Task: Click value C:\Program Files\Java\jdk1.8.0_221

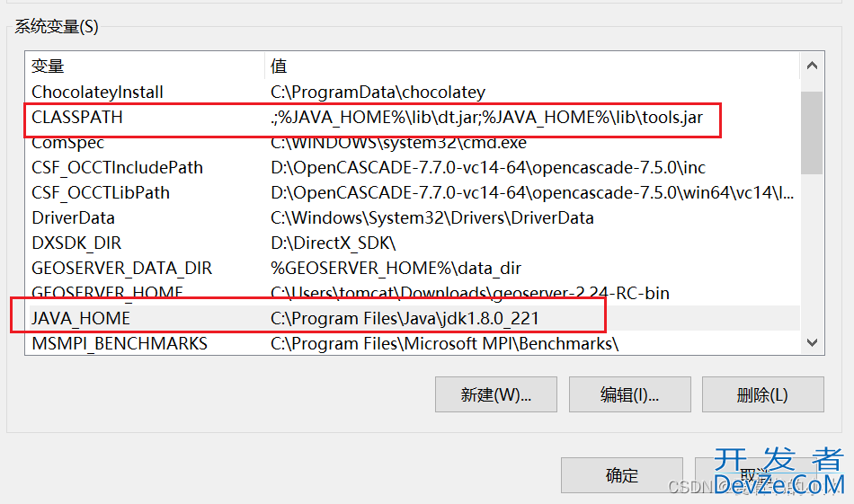Action: pyautogui.click(x=405, y=318)
